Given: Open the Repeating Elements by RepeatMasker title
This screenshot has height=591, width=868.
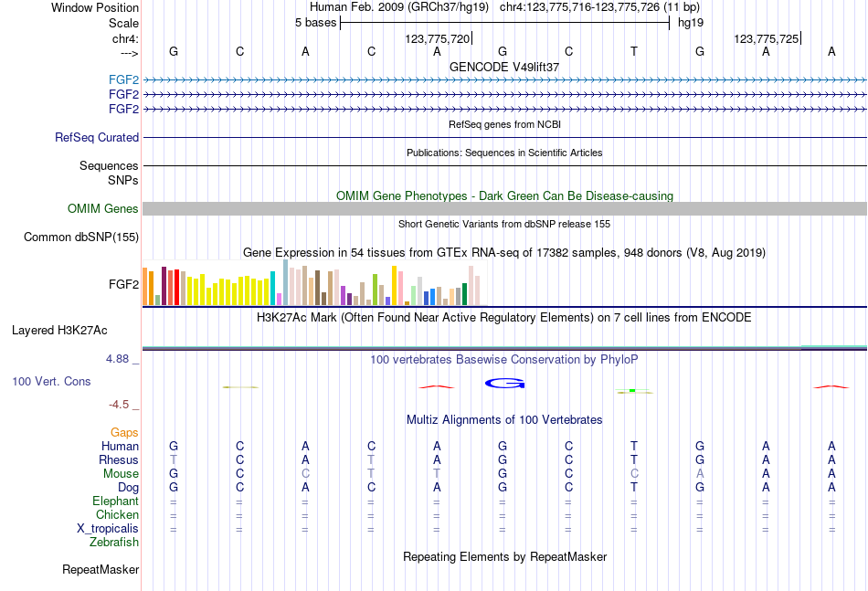Looking at the screenshot, I should pyautogui.click(x=504, y=556).
